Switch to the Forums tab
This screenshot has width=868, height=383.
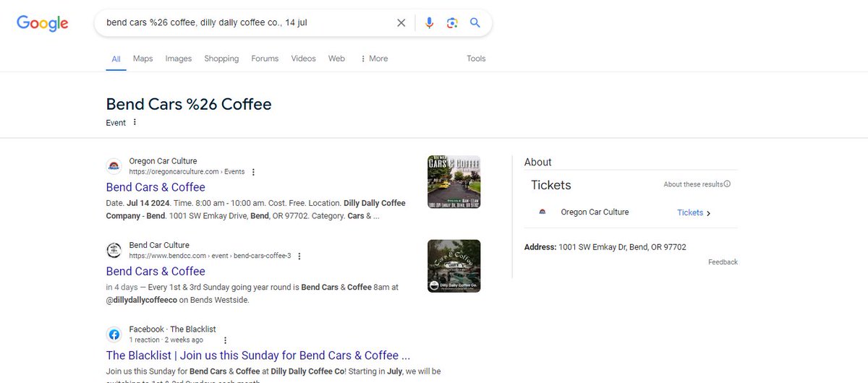tap(265, 59)
